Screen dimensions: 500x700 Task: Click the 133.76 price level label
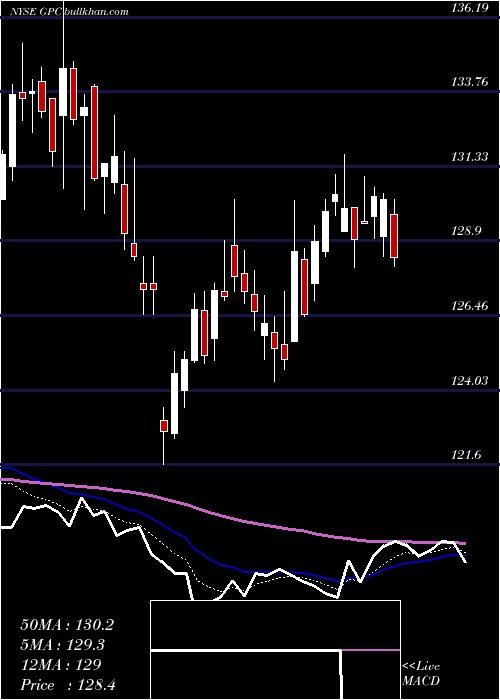(x=469, y=82)
